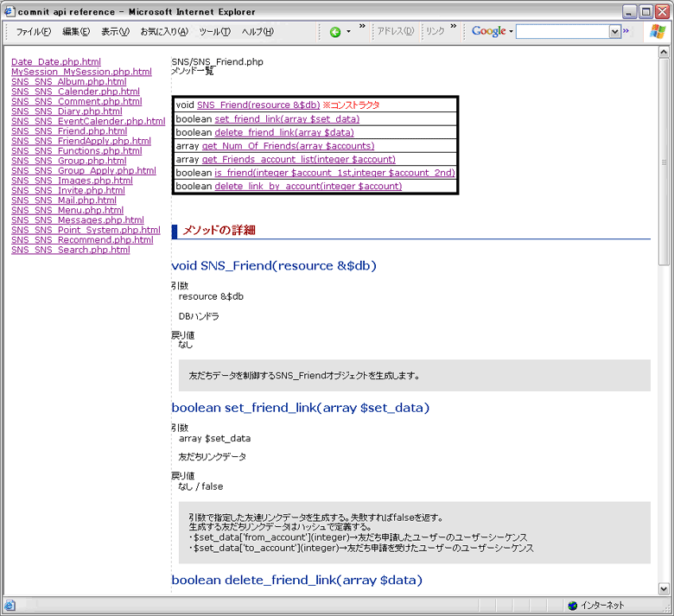
Task: Expand the Google toolbar overflow chevron
Action: [626, 30]
